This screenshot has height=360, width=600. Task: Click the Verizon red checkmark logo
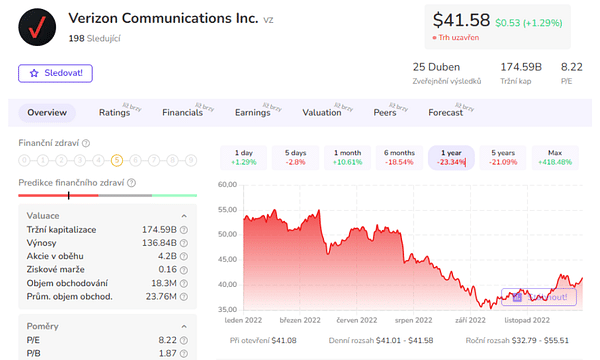pos(37,27)
